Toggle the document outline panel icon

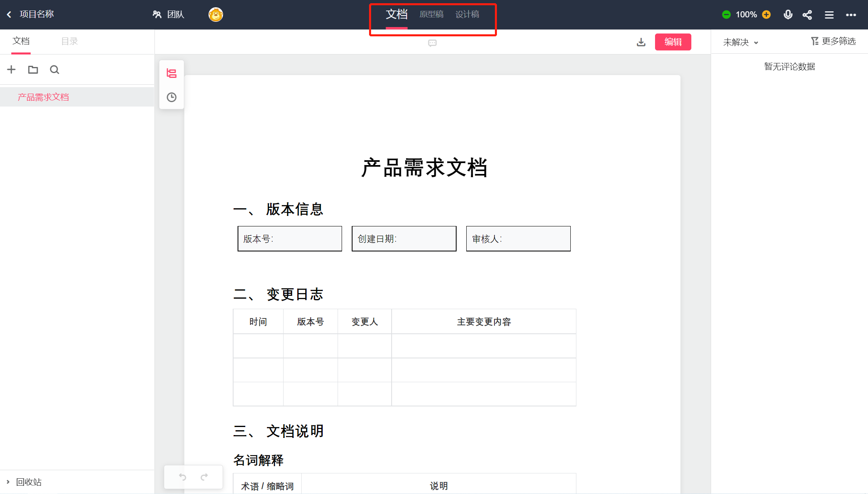[x=171, y=73]
